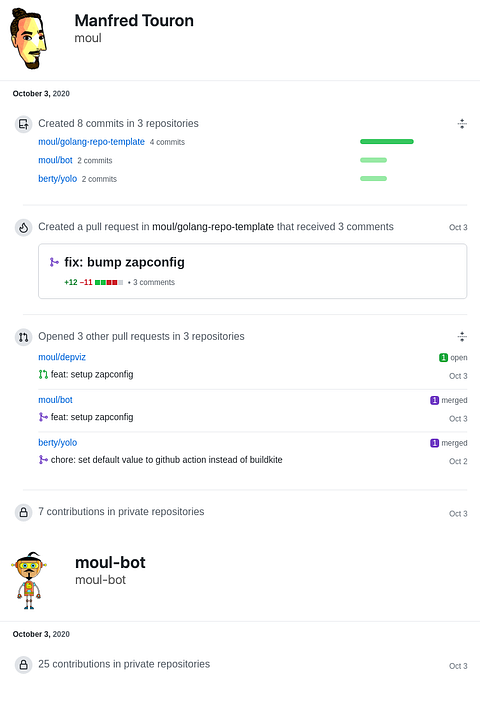This screenshot has height=702, width=480.
Task: Click the flame icon next to Created a pull request
Action: click(23, 227)
